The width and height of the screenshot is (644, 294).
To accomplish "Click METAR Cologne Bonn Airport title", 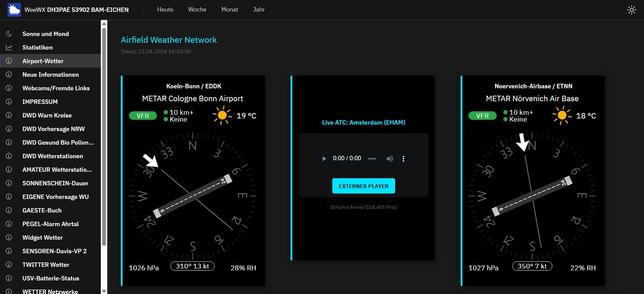I will [193, 99].
